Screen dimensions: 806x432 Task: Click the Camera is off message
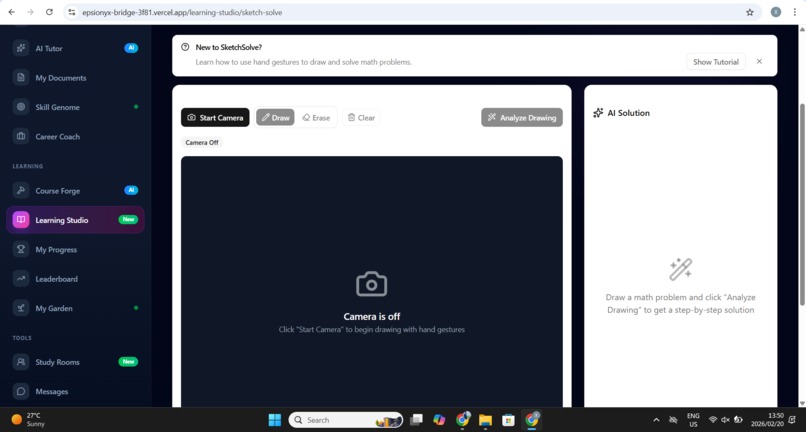(x=372, y=316)
